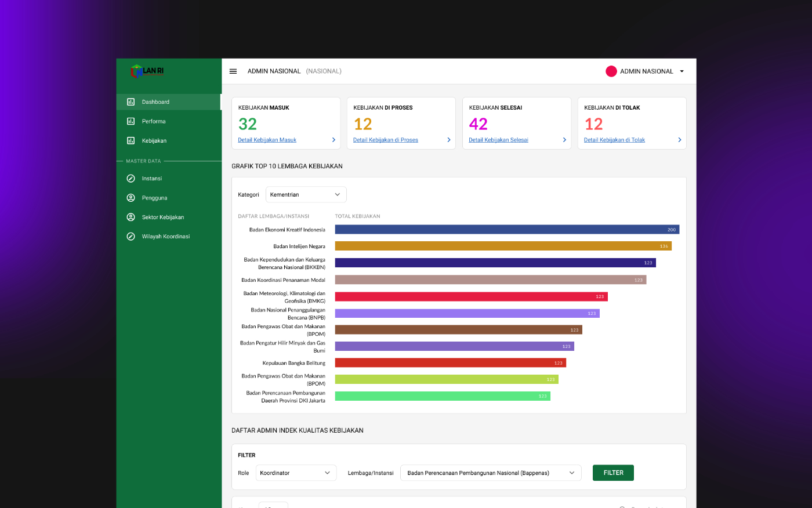Image resolution: width=812 pixels, height=508 pixels.
Task: Click the Pengguna user icon
Action: coord(131,198)
